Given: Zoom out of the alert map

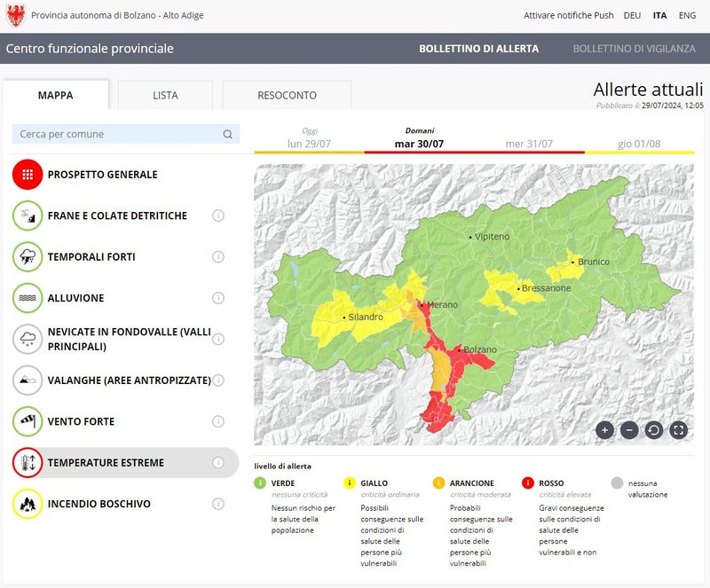Looking at the screenshot, I should click(629, 430).
